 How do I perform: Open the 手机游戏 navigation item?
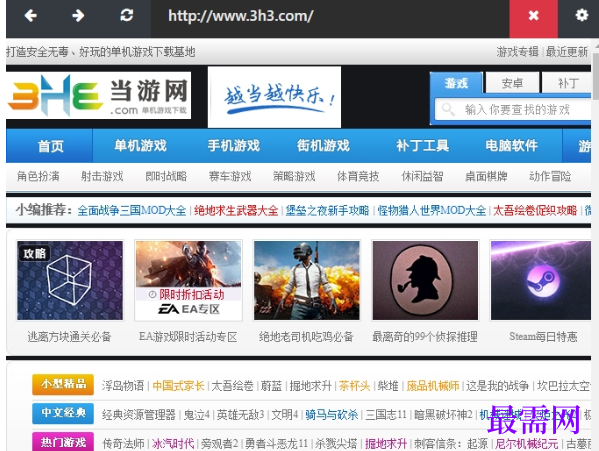click(233, 146)
